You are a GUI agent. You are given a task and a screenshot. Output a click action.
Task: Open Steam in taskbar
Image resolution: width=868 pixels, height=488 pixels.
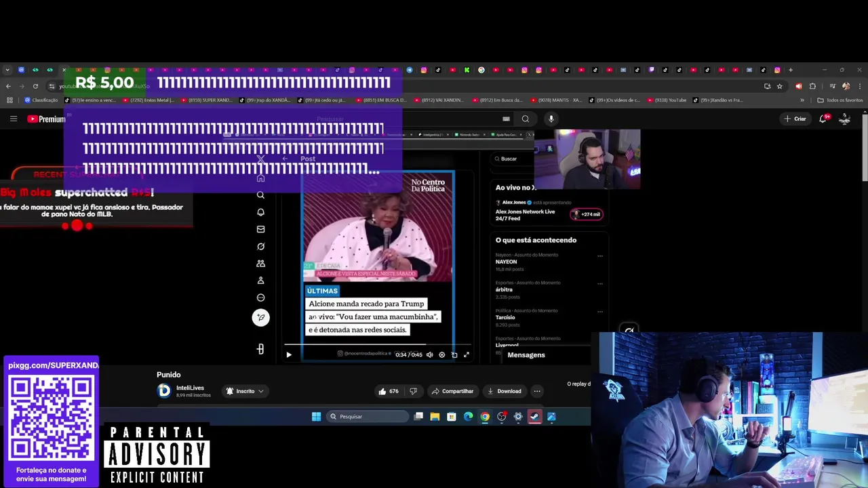tap(534, 416)
